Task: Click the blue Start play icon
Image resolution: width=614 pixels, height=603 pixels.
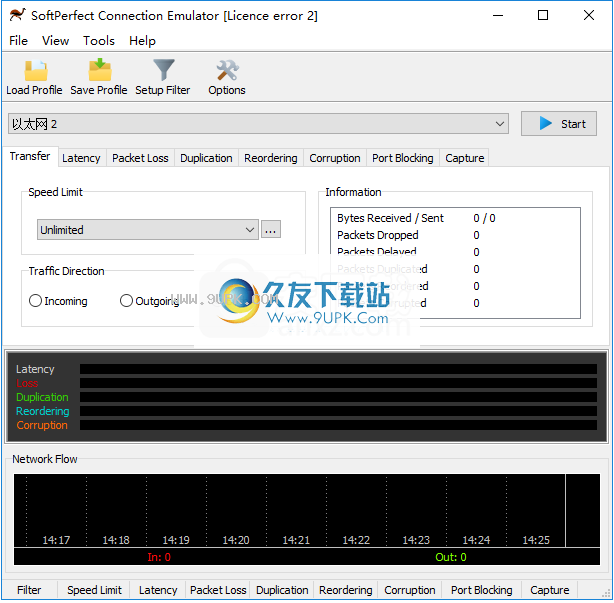Action: tap(545, 123)
